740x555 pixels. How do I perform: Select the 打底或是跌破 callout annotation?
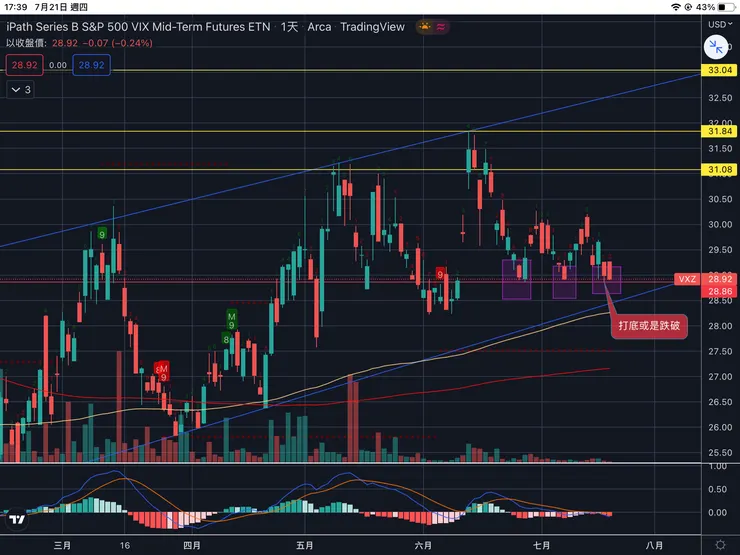[x=649, y=326]
